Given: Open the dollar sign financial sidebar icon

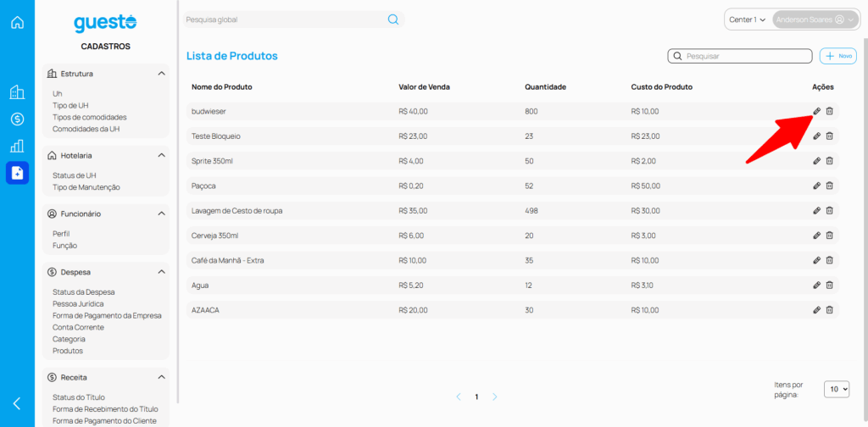Looking at the screenshot, I should (x=17, y=119).
